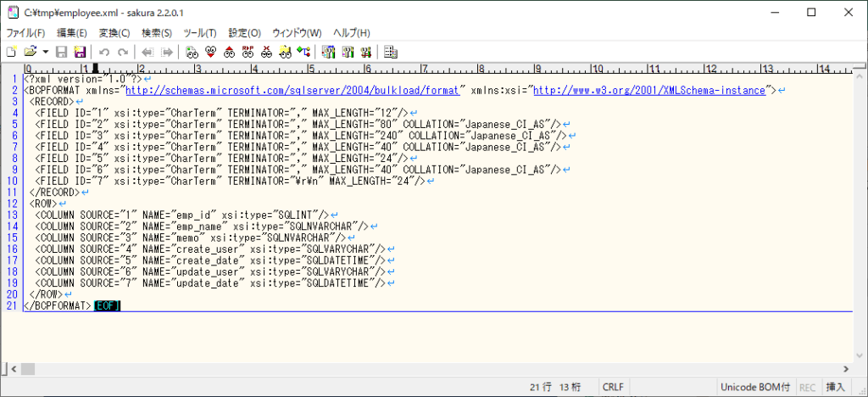
Task: Click horizontal scrollbar thumb
Action: (x=28, y=369)
